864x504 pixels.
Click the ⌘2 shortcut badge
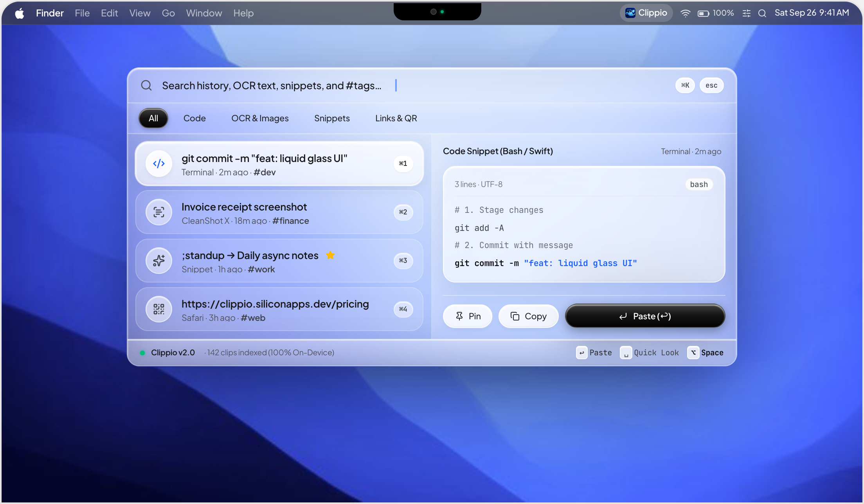pos(403,212)
